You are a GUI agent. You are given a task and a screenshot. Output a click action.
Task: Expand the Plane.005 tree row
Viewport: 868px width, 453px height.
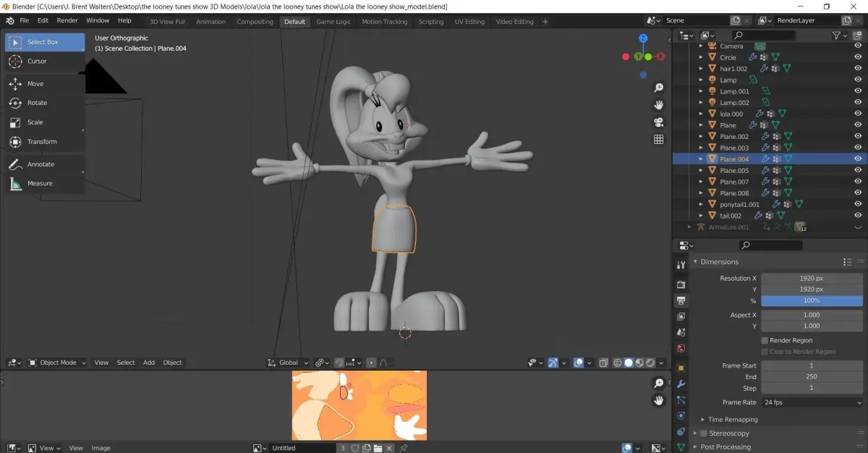point(701,171)
